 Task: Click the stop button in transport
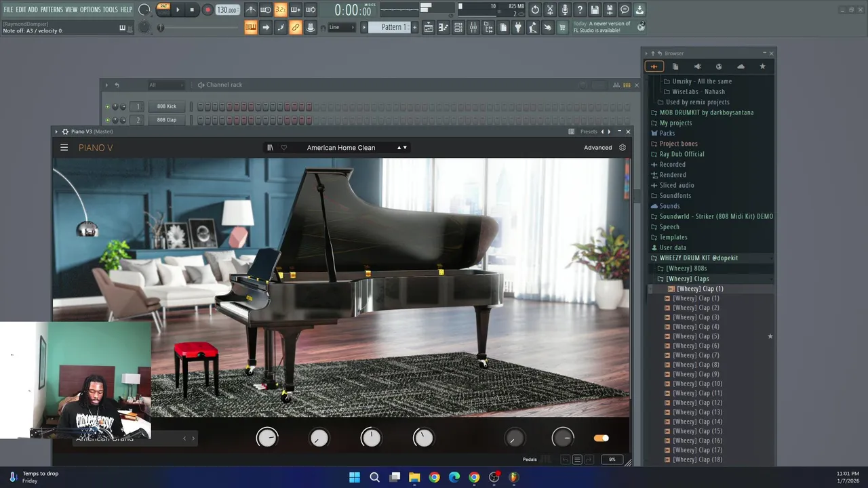click(x=192, y=9)
